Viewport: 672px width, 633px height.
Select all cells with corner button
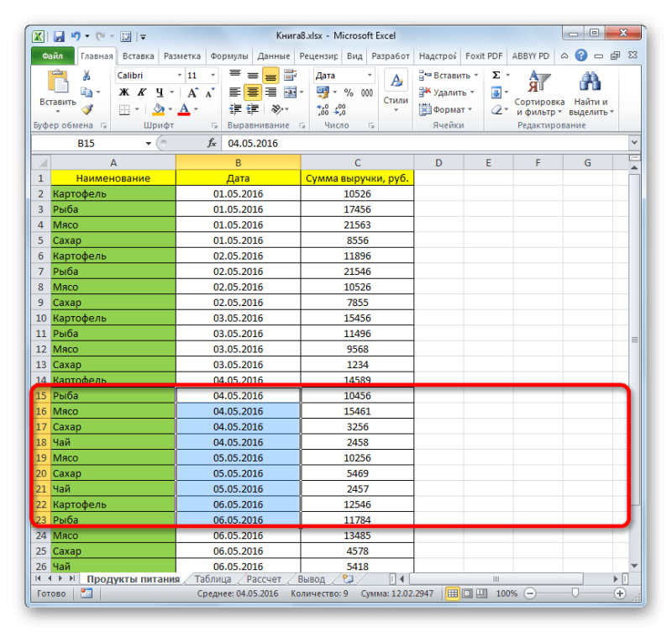coord(41,162)
